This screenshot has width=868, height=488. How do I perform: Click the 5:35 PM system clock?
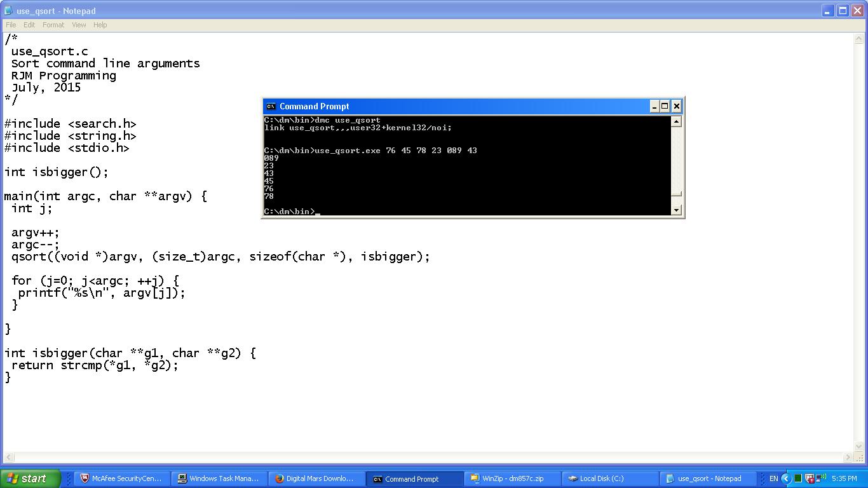point(844,478)
